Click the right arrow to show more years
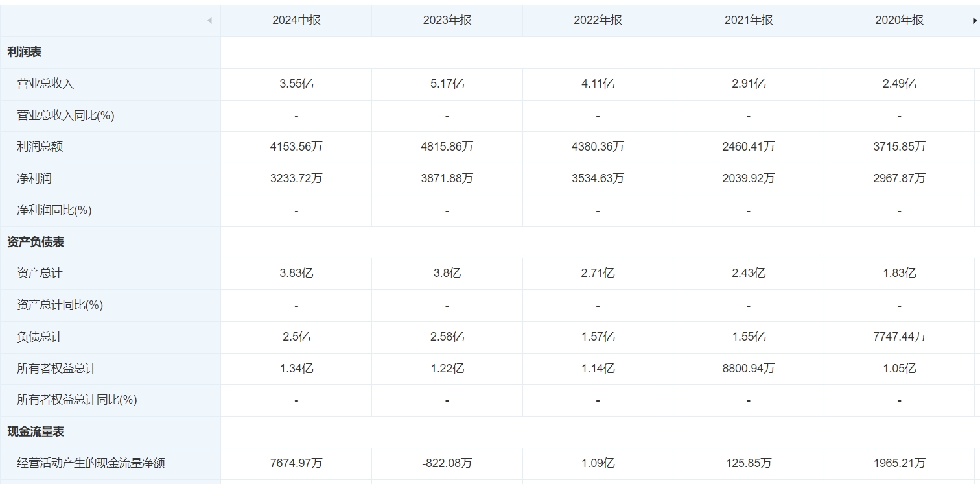 [x=974, y=21]
